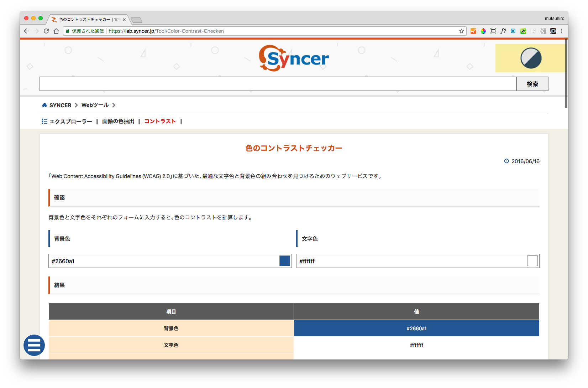This screenshot has width=588, height=388.
Task: Open the blue background color swatch
Action: 285,261
